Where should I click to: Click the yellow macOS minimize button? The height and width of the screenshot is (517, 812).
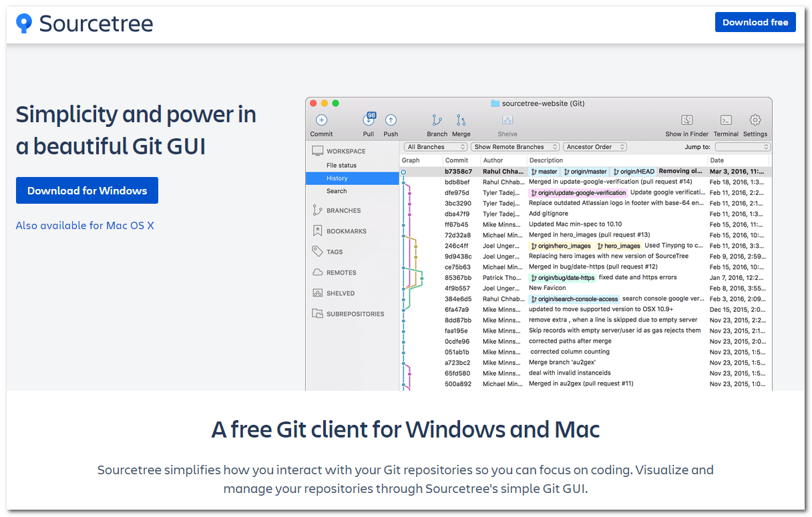coord(325,104)
